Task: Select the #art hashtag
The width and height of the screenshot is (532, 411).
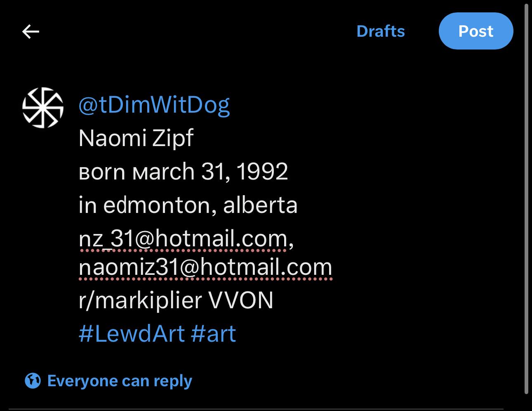Action: pos(213,333)
